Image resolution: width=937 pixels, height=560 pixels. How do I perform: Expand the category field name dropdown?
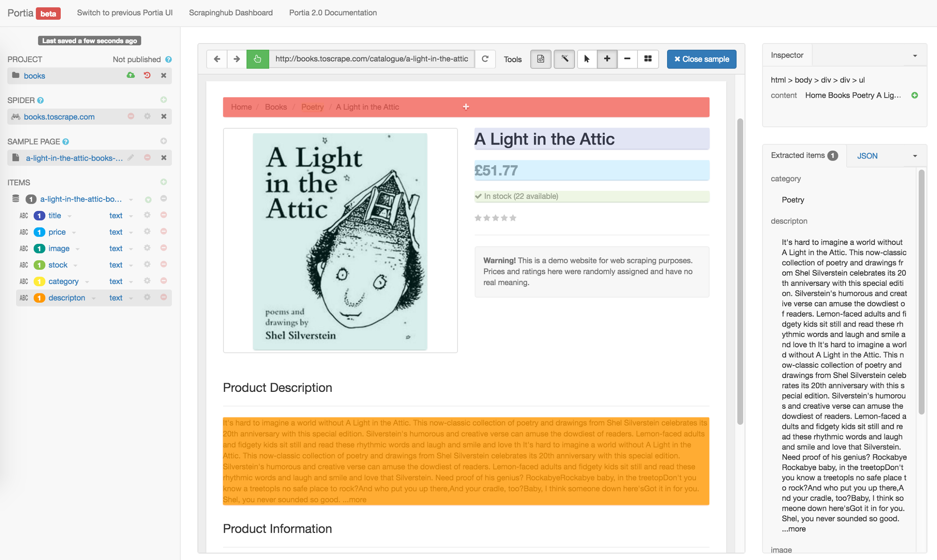click(x=87, y=282)
